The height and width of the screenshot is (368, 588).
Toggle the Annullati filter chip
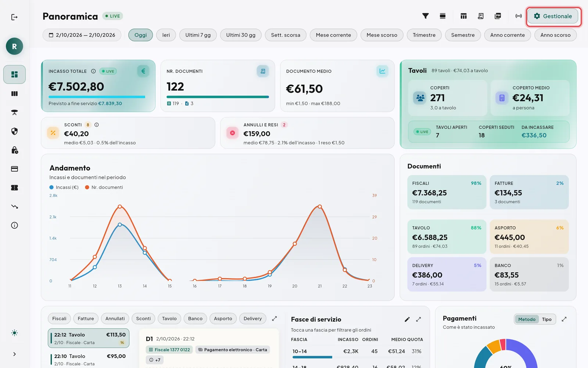(115, 318)
